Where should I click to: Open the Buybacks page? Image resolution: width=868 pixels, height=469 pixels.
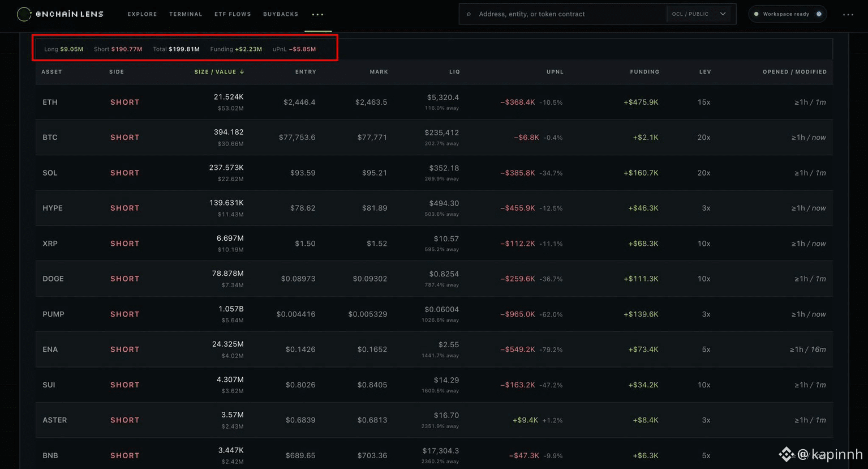pos(281,14)
